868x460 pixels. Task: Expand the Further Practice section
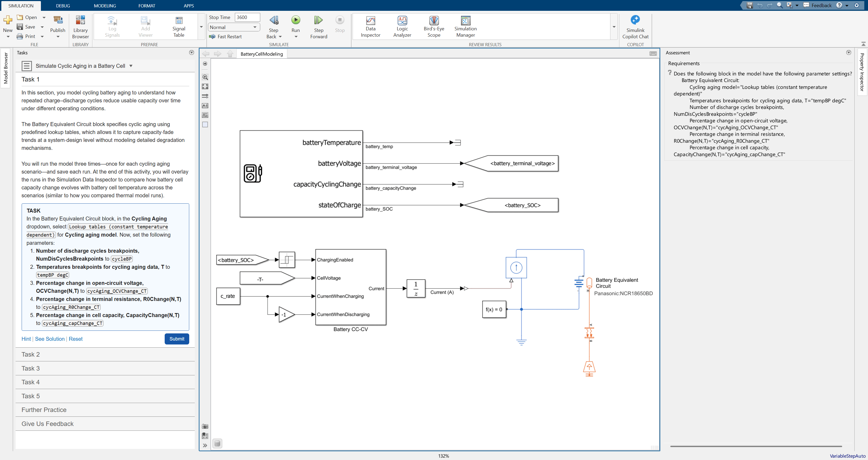tap(105, 410)
